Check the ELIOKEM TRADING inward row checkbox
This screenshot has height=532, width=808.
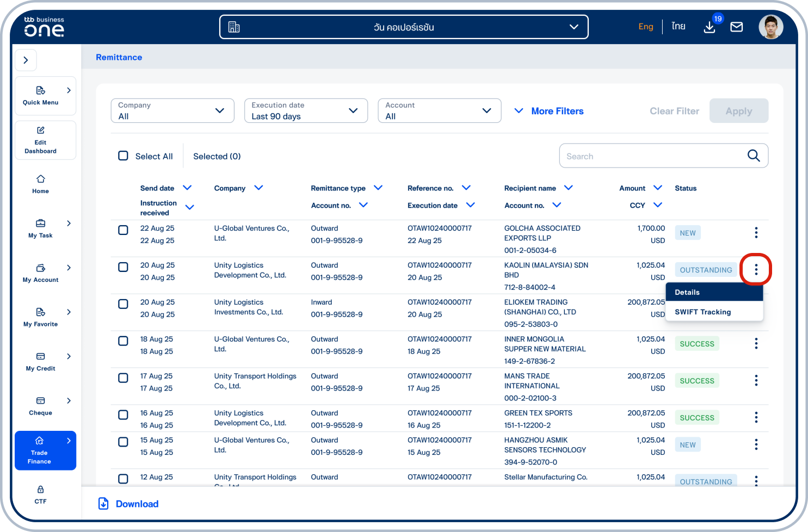pyautogui.click(x=124, y=304)
